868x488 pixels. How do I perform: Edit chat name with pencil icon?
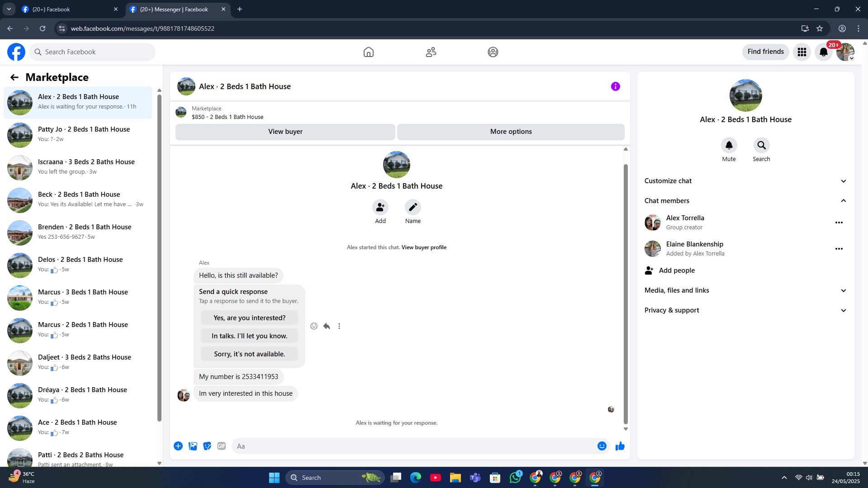413,207
